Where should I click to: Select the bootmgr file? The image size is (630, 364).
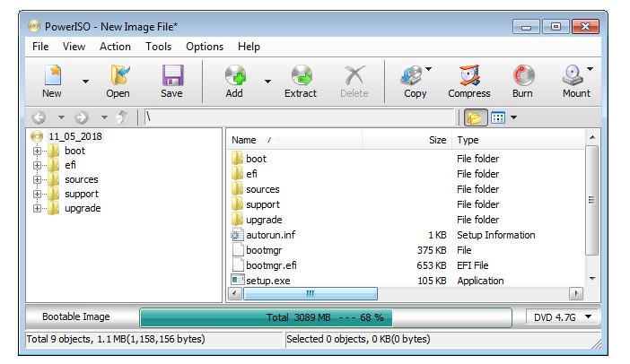[x=264, y=250]
